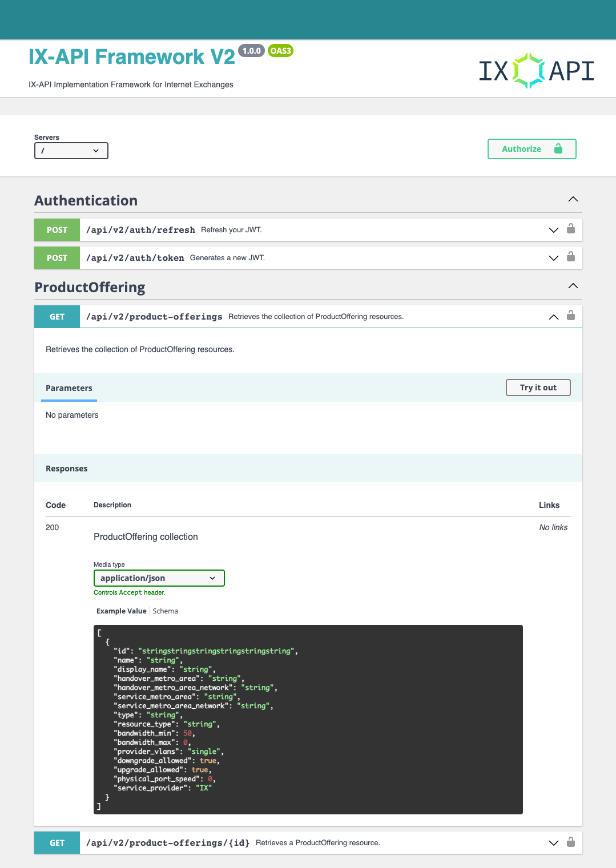Click the Authentication section heading
This screenshot has height=868, width=616.
point(86,201)
